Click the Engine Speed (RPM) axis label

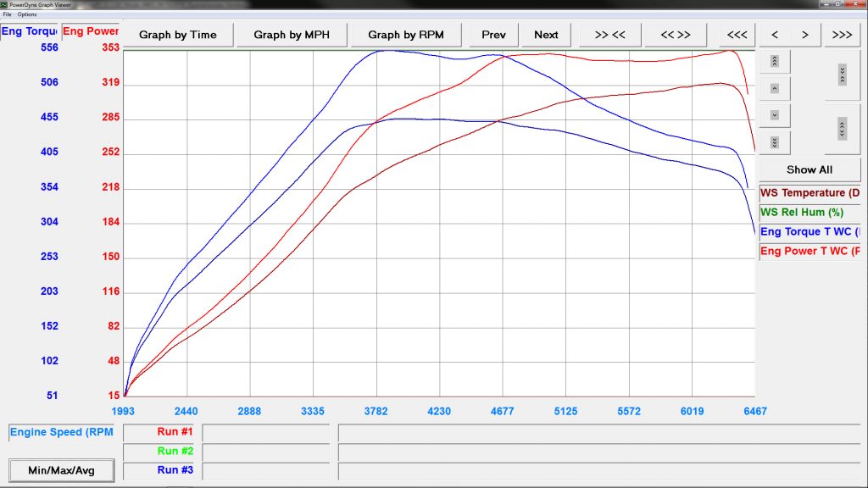(61, 433)
